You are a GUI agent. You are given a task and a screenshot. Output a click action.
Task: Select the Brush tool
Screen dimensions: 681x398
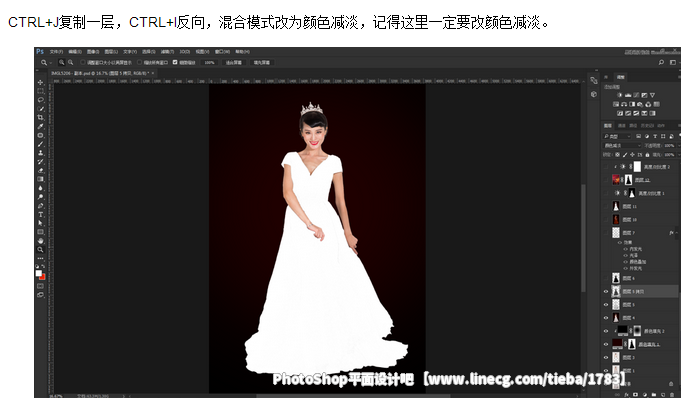(x=40, y=144)
